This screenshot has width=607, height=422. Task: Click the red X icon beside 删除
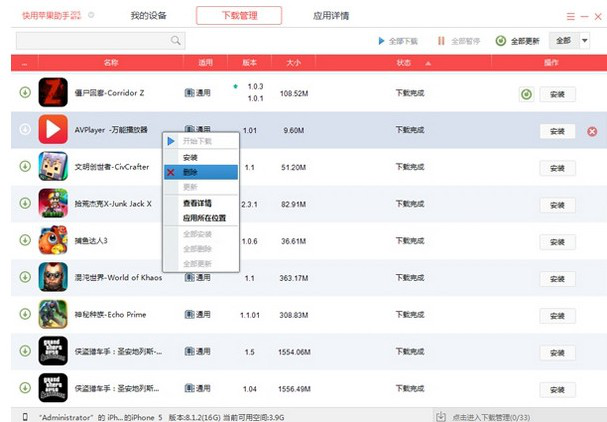coord(171,172)
